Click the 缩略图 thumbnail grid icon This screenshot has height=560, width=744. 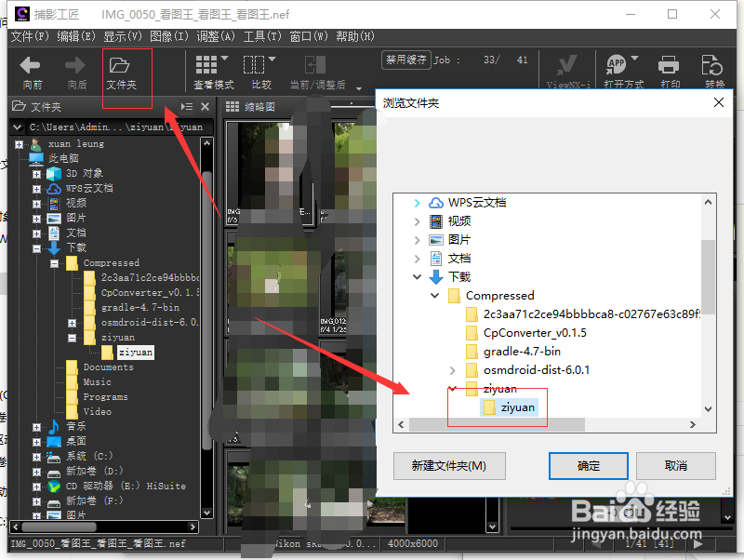(232, 106)
